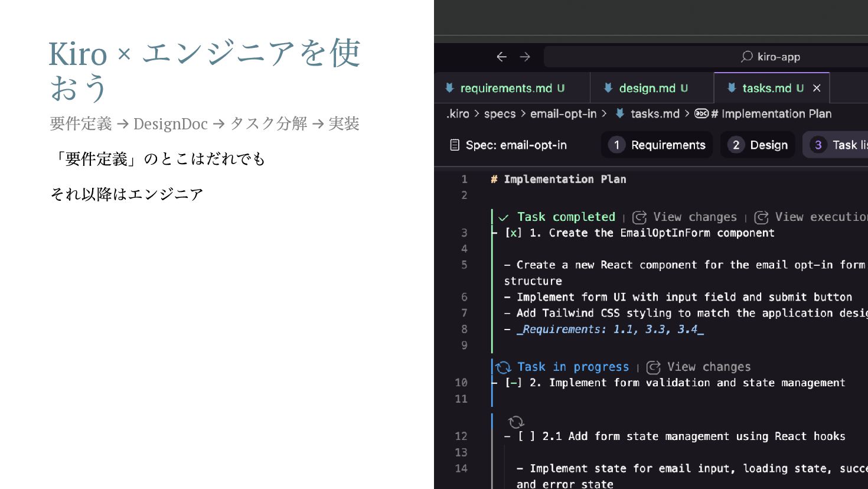Click the # Implementation Plan heading line

[x=558, y=179]
